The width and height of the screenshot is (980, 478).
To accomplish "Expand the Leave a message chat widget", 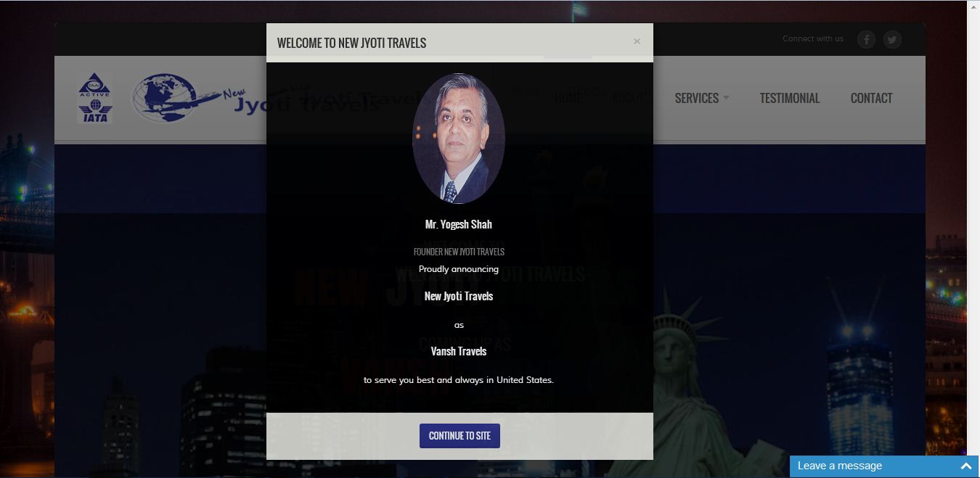I will click(x=965, y=466).
